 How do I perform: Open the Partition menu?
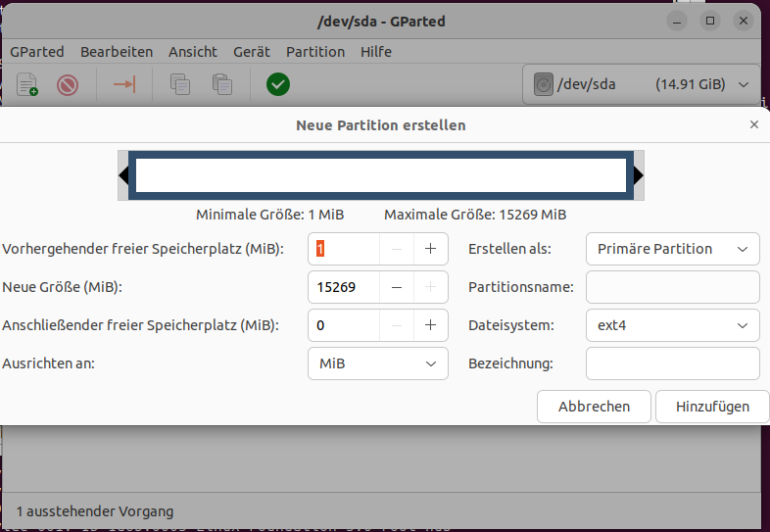click(315, 52)
